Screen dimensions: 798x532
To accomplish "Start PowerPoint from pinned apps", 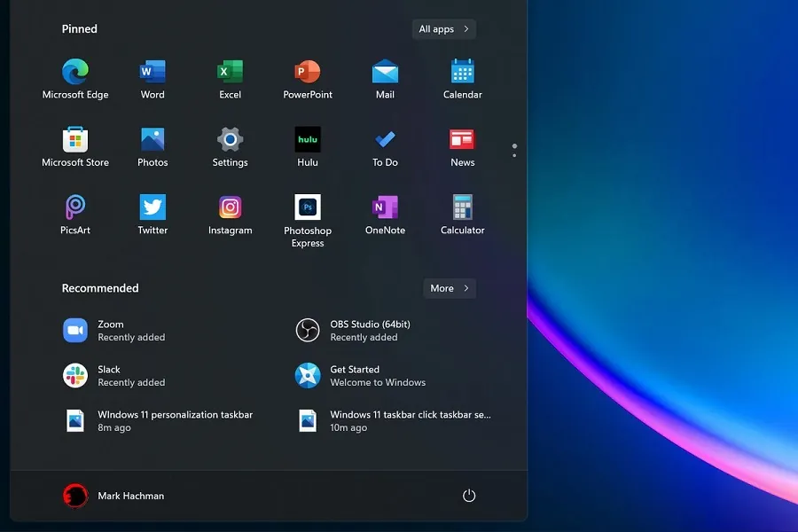I will [308, 79].
